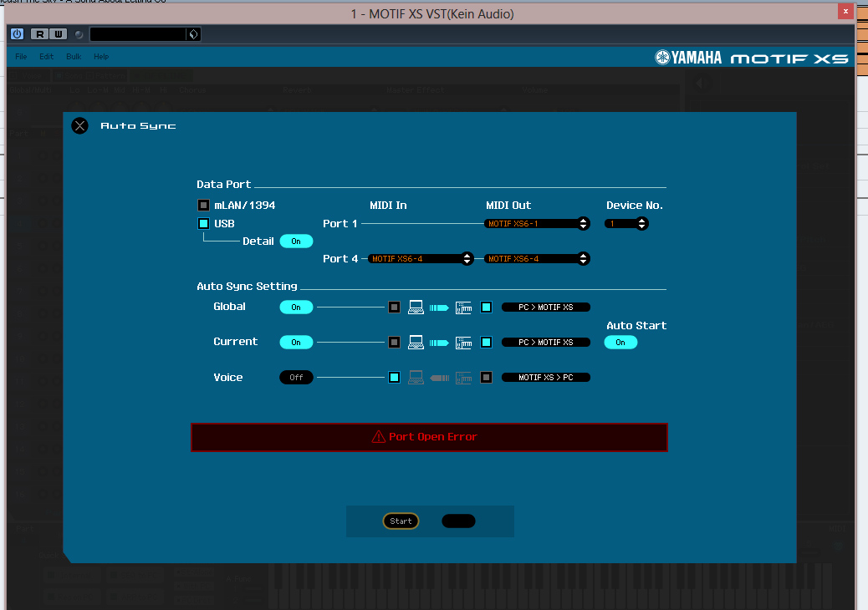Click the Yamaha Motif XS logo
The width and height of the screenshot is (868, 610).
pos(751,58)
